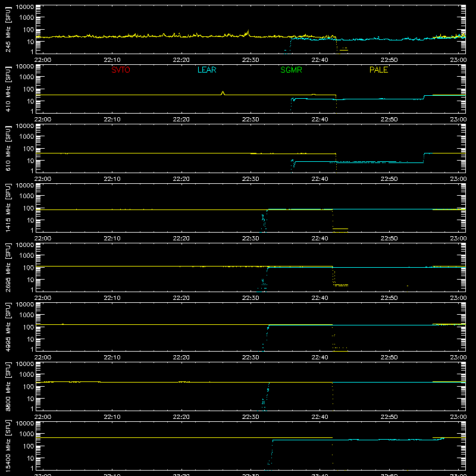Click the 1000 tick label on 15400 MHz plot
Image resolution: width=476 pixels, height=476 pixels.
pyautogui.click(x=27, y=434)
